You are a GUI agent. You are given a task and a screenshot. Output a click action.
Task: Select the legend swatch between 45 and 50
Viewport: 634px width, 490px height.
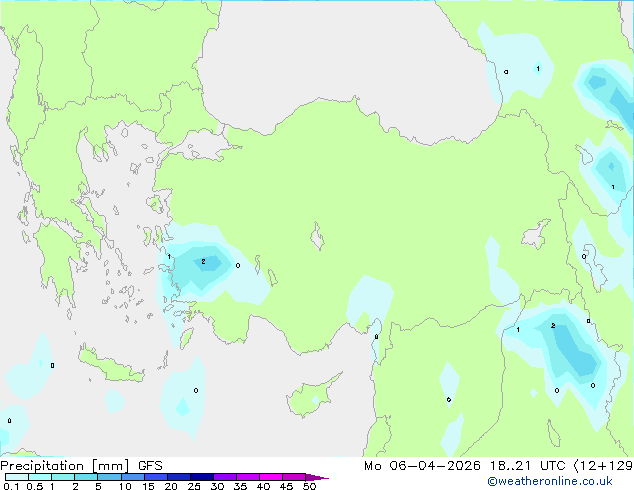pos(294,477)
